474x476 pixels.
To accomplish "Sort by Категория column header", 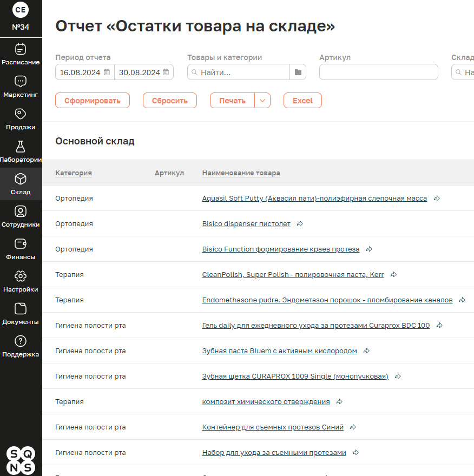I will (x=74, y=173).
